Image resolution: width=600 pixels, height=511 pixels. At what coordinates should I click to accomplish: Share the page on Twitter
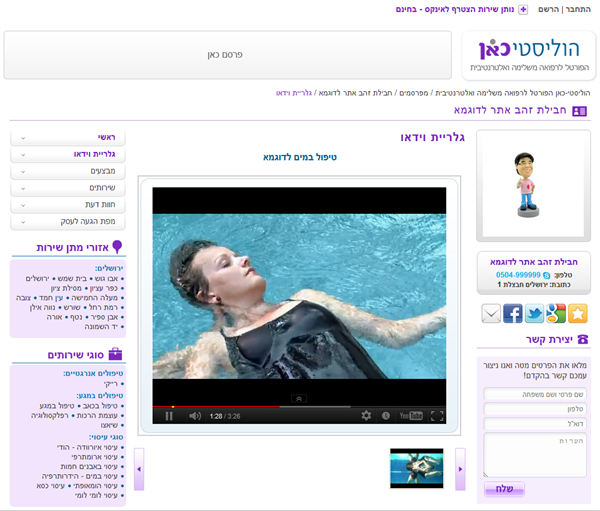click(534, 314)
